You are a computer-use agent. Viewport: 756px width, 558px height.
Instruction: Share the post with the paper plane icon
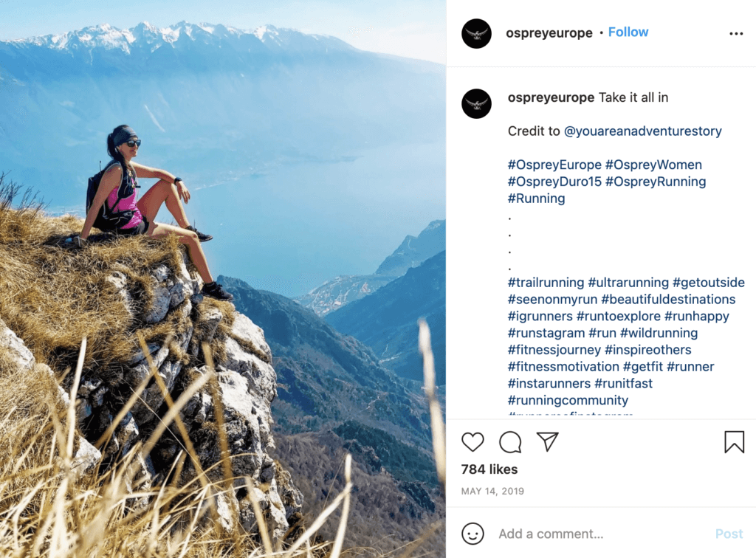(x=547, y=442)
